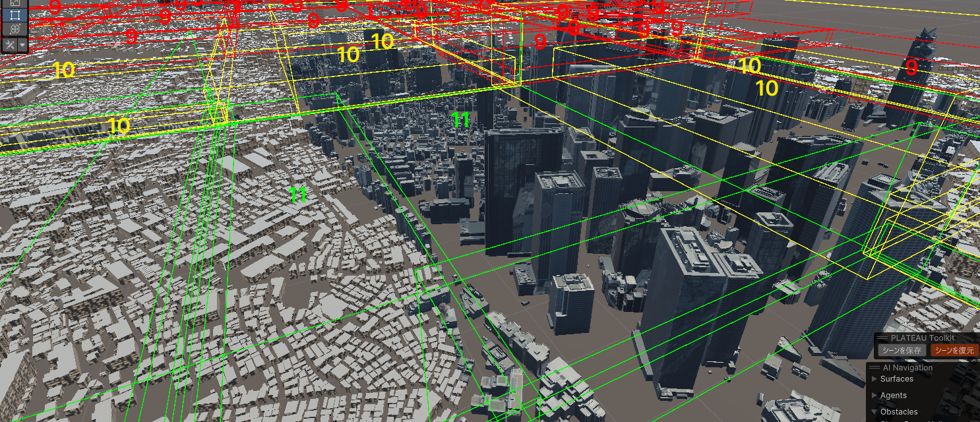The image size is (980, 422).
Task: Click the green 11 label over low-rise houses
Action: click(298, 195)
